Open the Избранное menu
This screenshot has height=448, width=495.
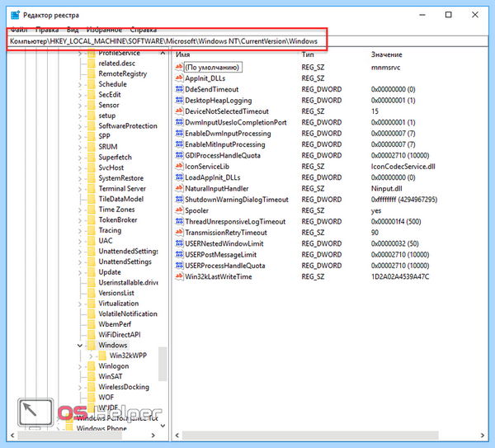click(104, 30)
